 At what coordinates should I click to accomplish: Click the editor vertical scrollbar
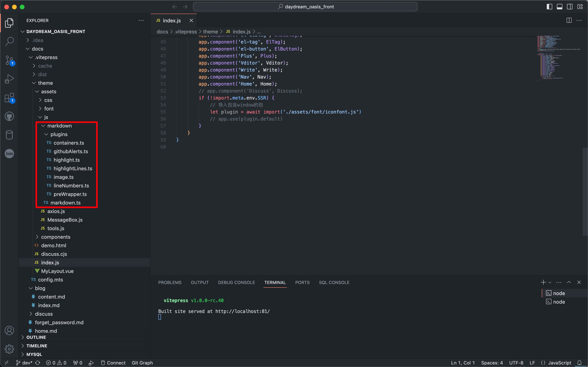coord(585,191)
